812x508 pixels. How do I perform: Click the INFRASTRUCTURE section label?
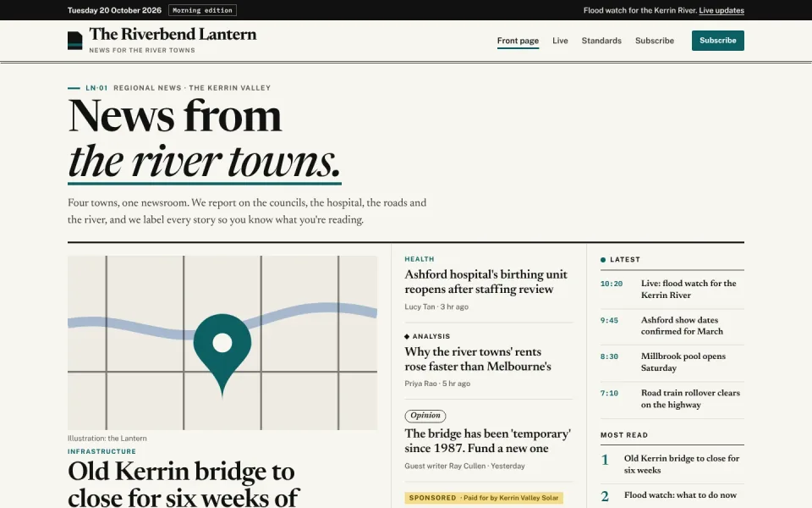pos(102,451)
